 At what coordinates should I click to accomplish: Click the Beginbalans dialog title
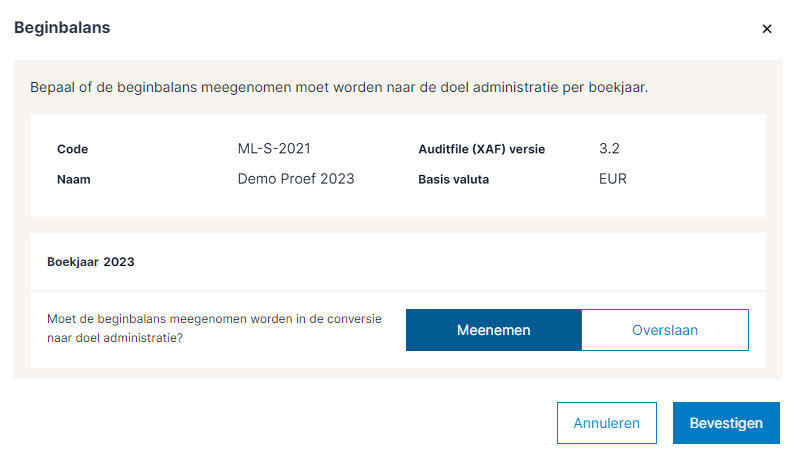point(62,28)
